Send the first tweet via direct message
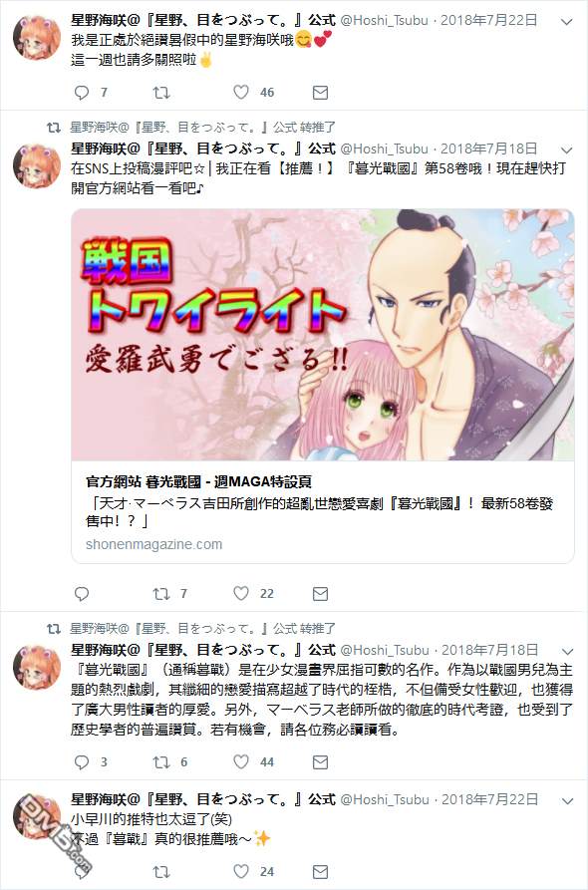588x890 pixels. point(320,93)
